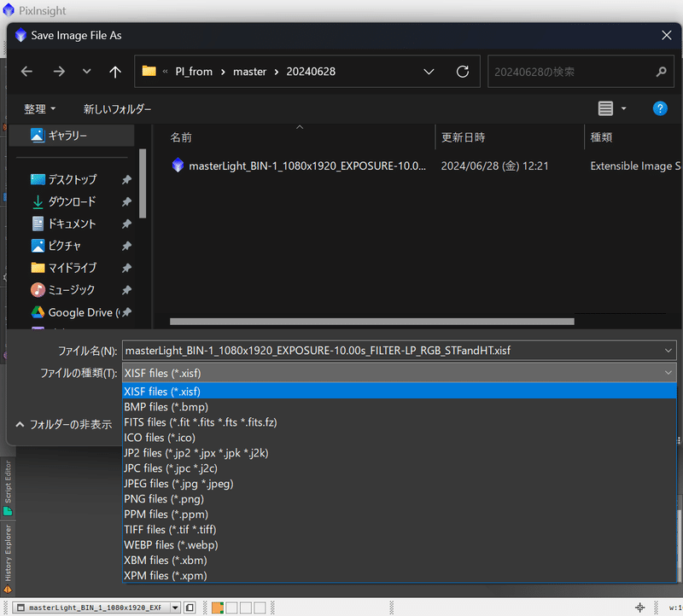Collapse folders with フォルダーの非表示
Image resolution: width=683 pixels, height=616 pixels.
[x=64, y=424]
